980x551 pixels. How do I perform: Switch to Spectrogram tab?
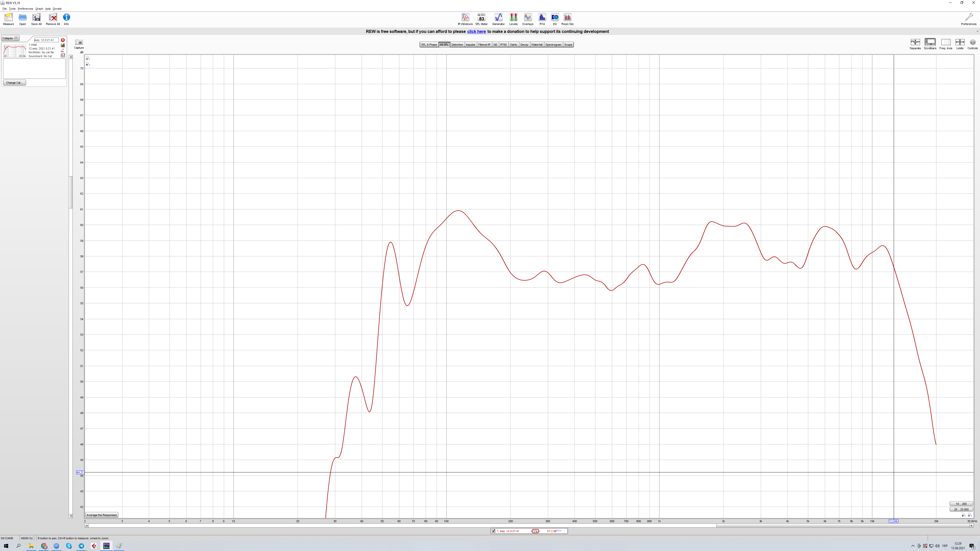(x=553, y=44)
